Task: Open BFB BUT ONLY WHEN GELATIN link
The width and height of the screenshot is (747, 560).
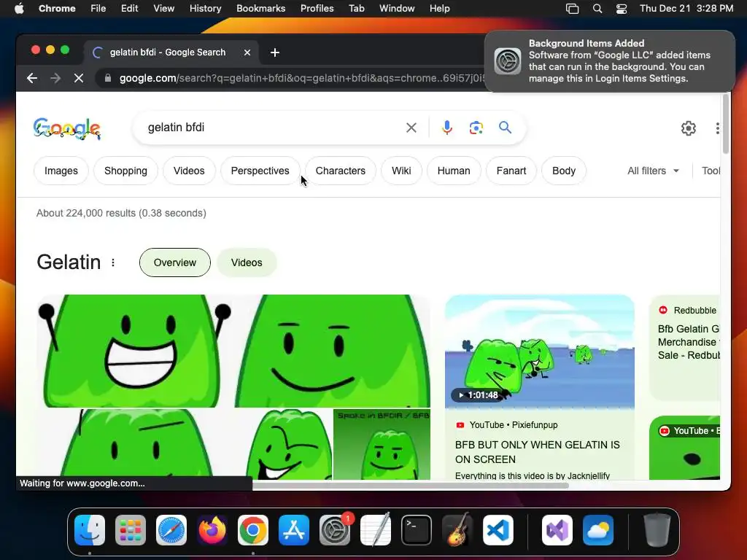Action: point(538,452)
